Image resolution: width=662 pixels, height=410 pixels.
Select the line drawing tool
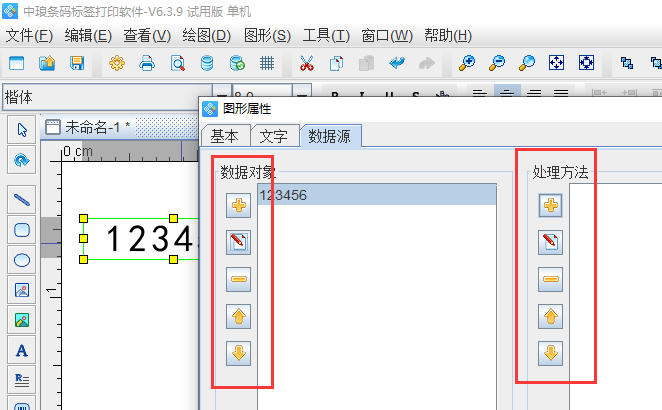pyautogui.click(x=22, y=199)
